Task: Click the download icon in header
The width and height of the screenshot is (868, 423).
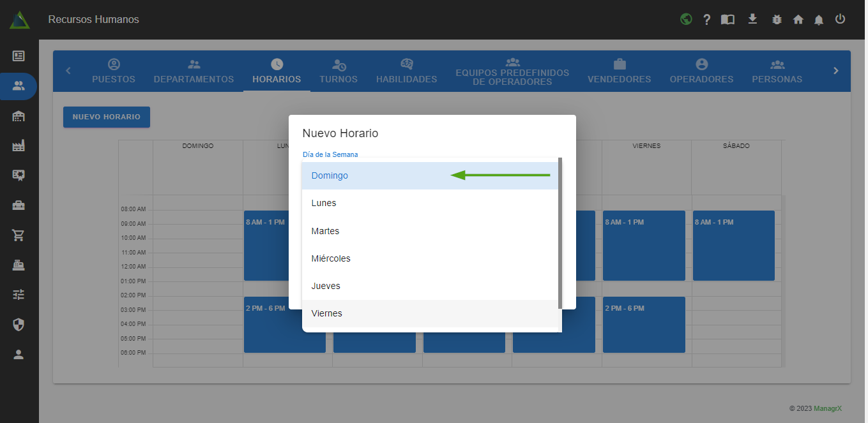Action: (x=752, y=19)
